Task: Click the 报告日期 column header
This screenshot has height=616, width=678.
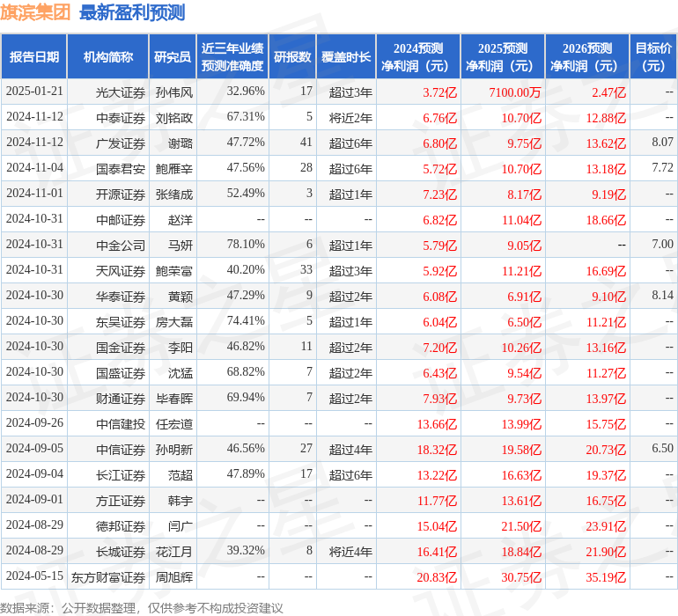Action: click(34, 56)
